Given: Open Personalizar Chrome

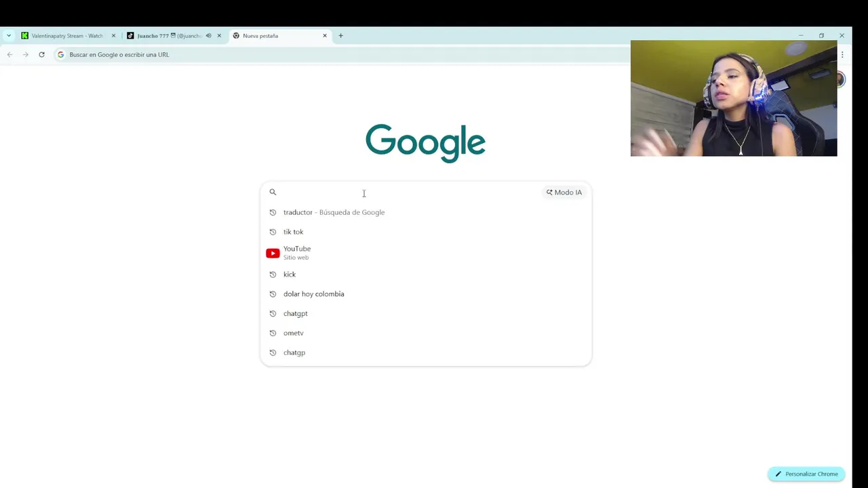Looking at the screenshot, I should 806,474.
